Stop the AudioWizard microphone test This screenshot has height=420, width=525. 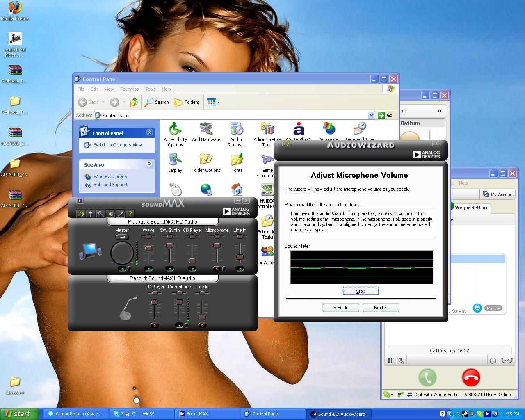point(361,291)
